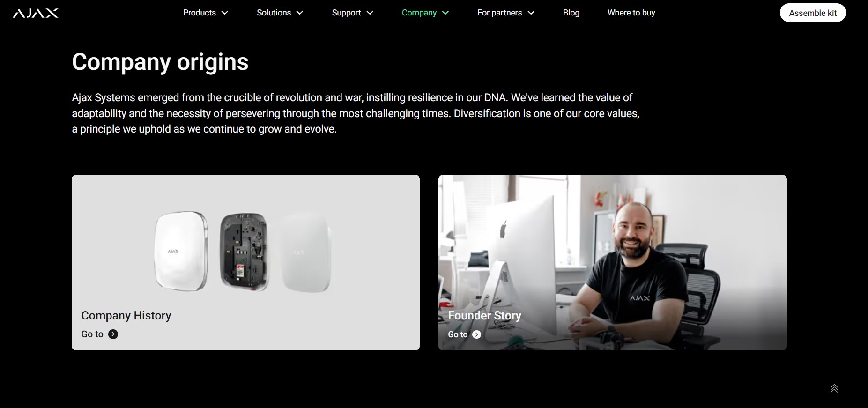Open the Company History title link
Image resolution: width=868 pixels, height=408 pixels.
pyautogui.click(x=126, y=316)
